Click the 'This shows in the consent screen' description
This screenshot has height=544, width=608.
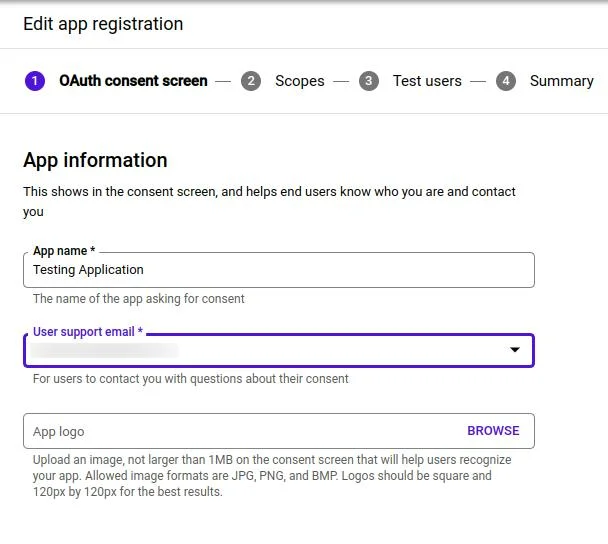tap(269, 202)
